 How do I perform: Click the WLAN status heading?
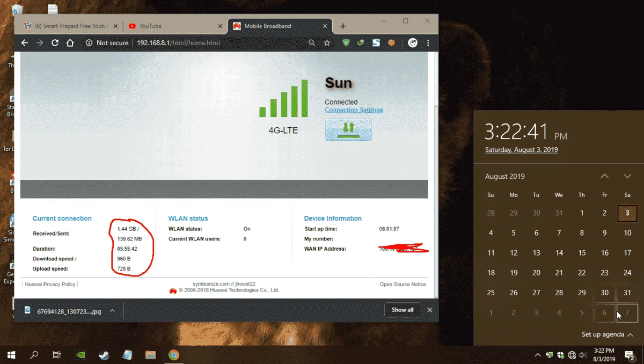[x=188, y=219]
